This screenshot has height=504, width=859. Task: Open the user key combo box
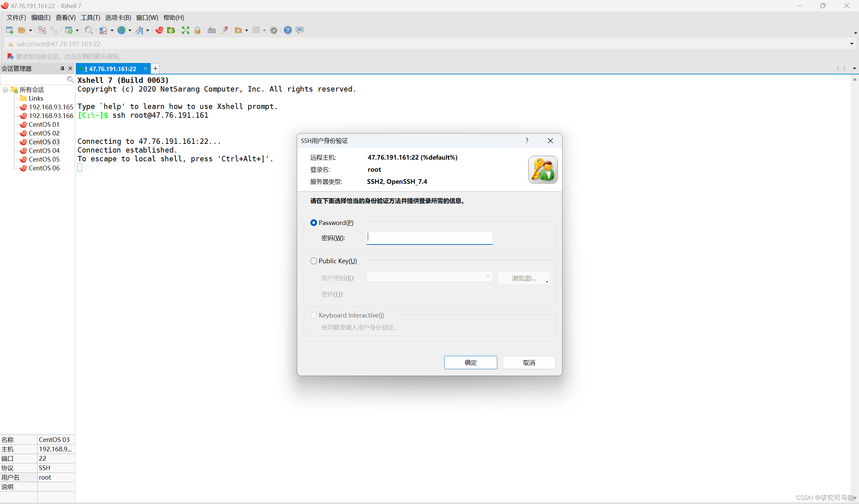click(x=429, y=277)
